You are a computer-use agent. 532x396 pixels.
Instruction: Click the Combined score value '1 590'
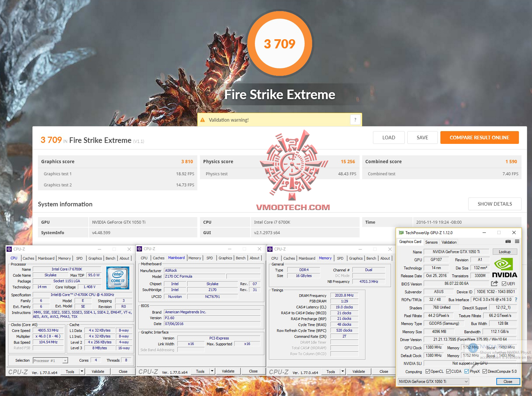pyautogui.click(x=511, y=162)
